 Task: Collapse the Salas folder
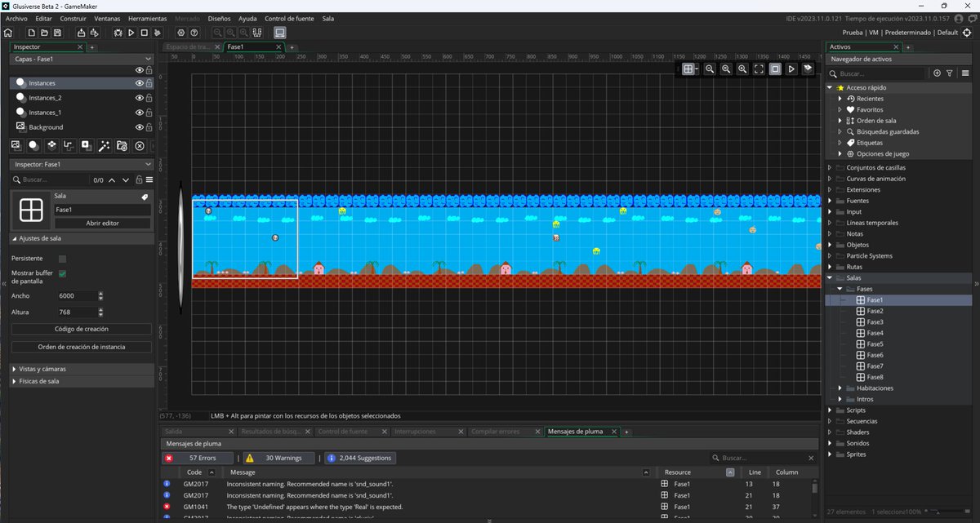830,278
